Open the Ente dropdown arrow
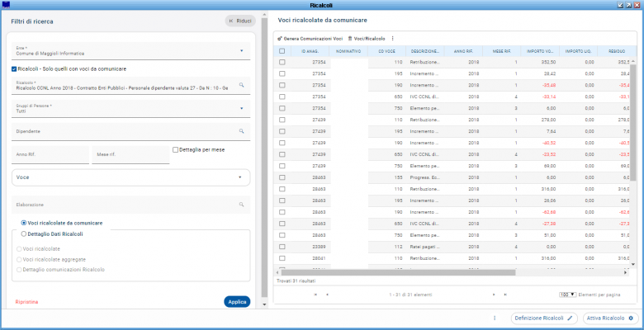The image size is (644, 330). pos(241,51)
